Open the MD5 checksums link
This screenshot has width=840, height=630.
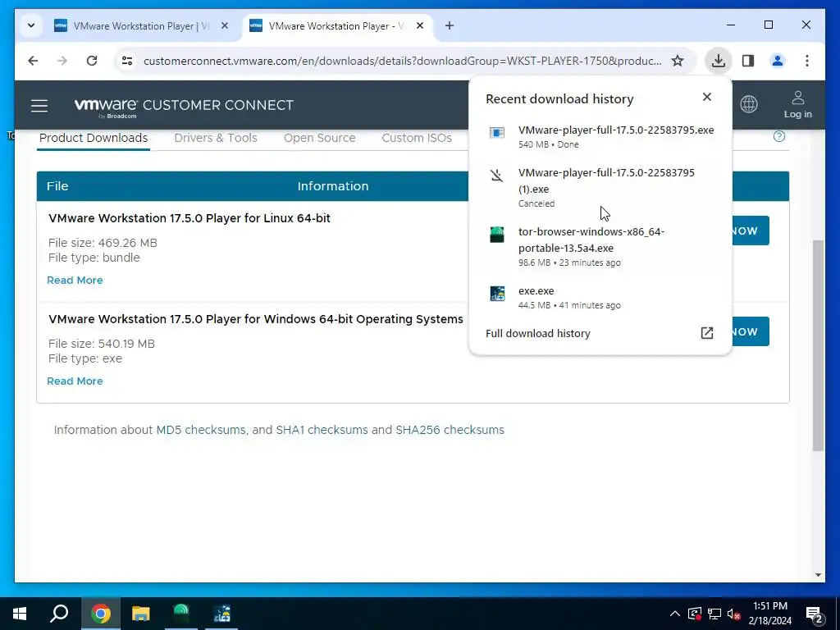pyautogui.click(x=201, y=430)
